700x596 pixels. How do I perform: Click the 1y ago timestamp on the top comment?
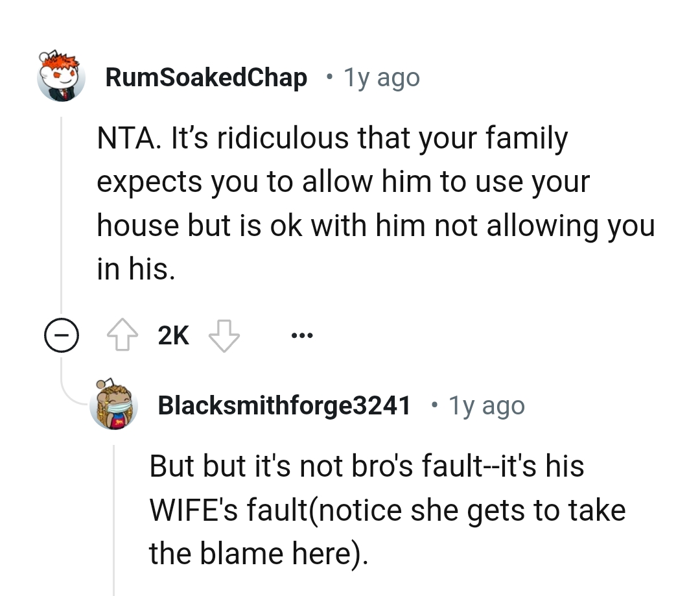point(380,77)
